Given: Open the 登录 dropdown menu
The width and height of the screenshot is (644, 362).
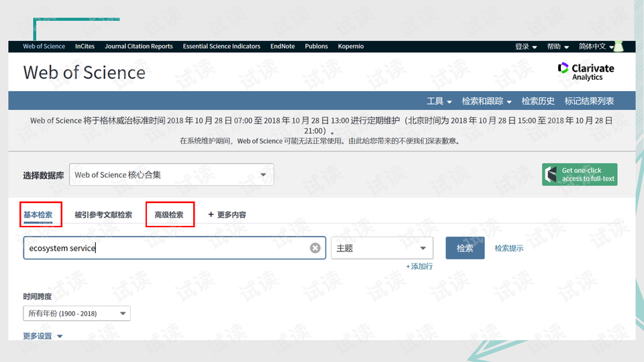Looking at the screenshot, I should tap(526, 46).
